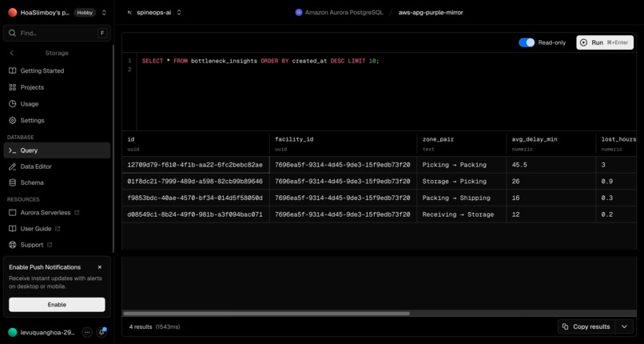Click the spineops-ai project logo icon
Screen dimensions: 644x344
(129, 13)
